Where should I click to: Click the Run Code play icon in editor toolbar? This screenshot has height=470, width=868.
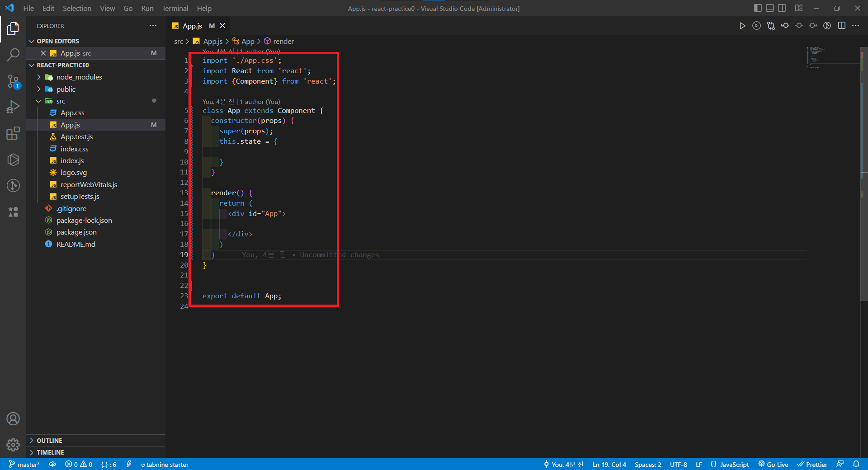coord(742,26)
